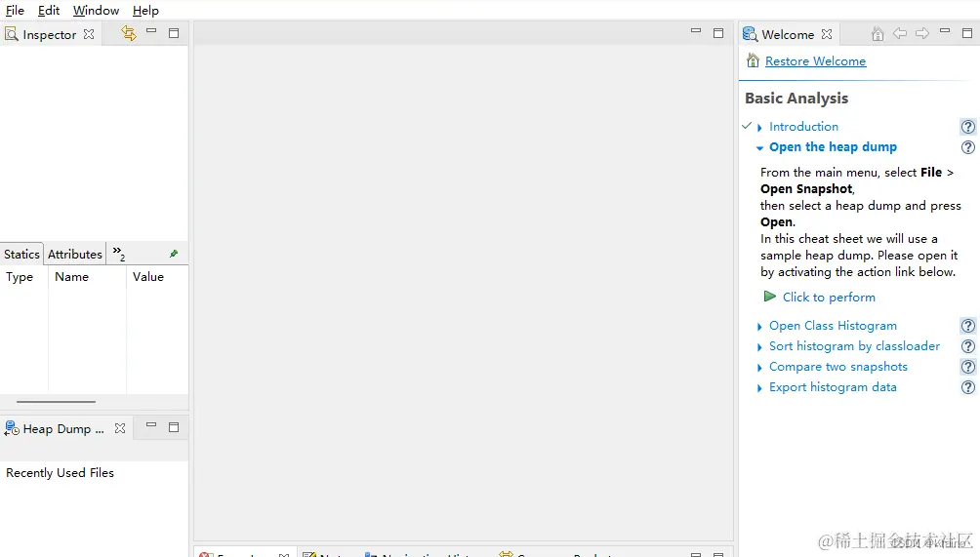The height and width of the screenshot is (557, 980).
Task: Click the Inspector link-with-snapshot arrows icon
Action: [x=129, y=33]
